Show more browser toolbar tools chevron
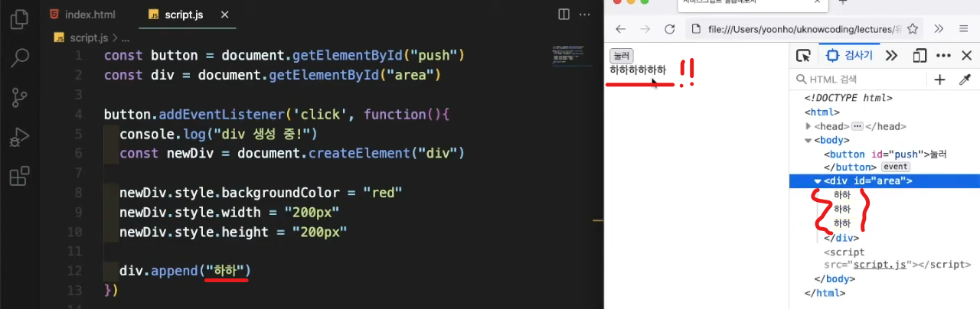The image size is (980, 309). pyautogui.click(x=939, y=29)
